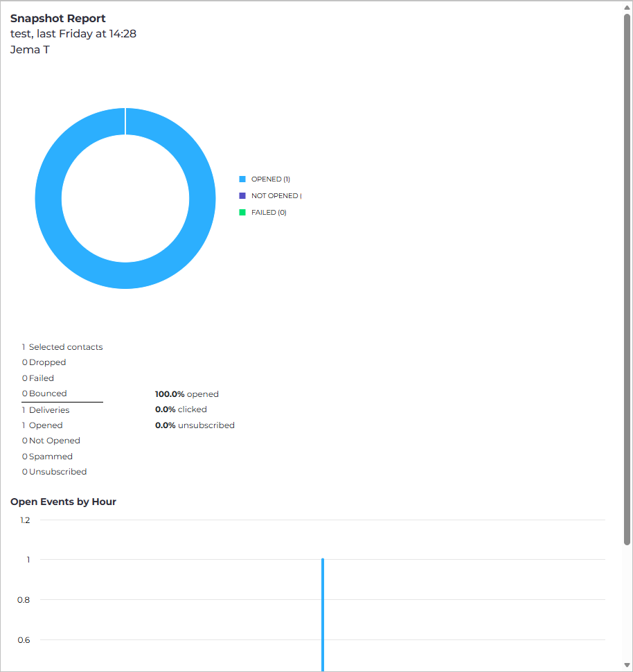Click the '0 Unsubscribed' row

coord(55,472)
